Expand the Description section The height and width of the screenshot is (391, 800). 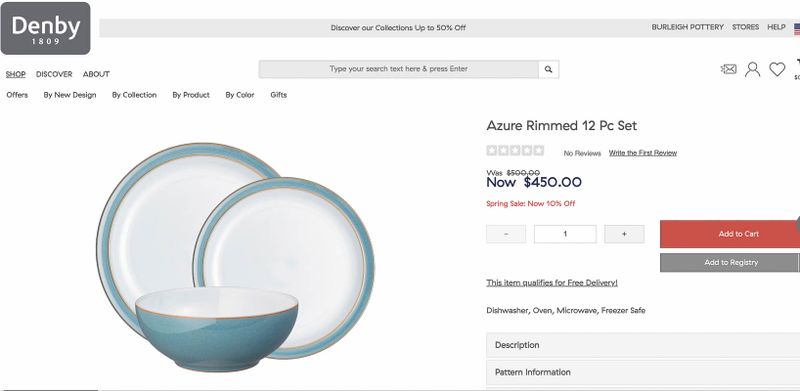pos(643,345)
